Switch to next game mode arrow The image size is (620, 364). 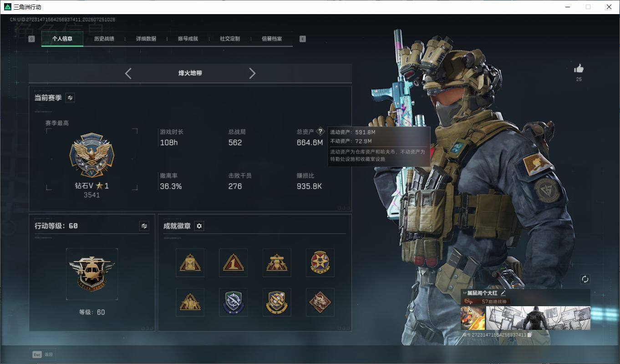252,73
